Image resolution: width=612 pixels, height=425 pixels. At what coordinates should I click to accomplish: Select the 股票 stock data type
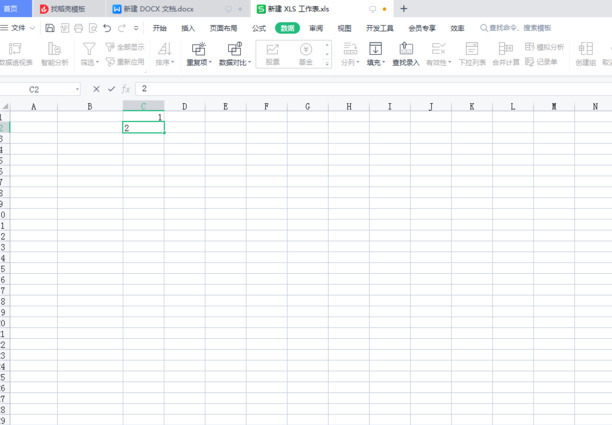click(272, 54)
